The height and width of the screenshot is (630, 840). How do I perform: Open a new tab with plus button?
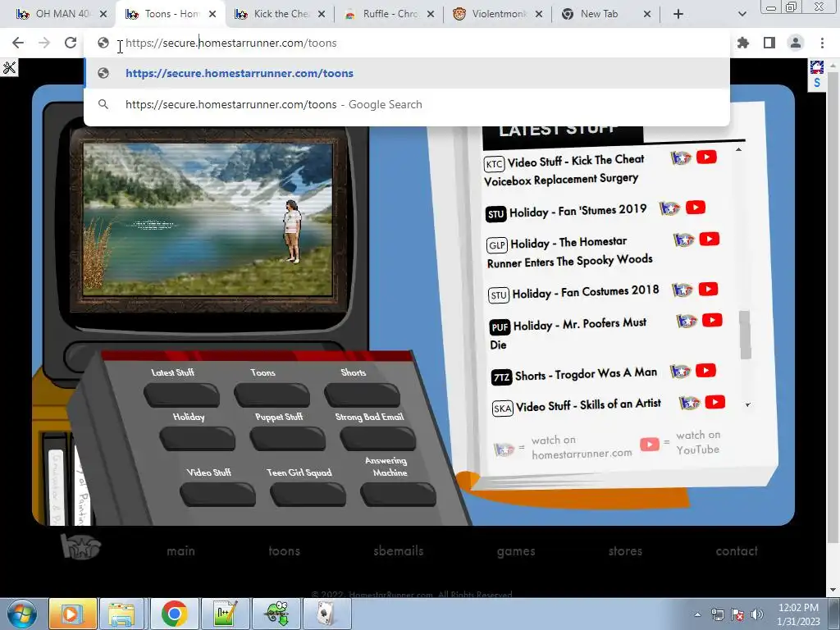(678, 14)
